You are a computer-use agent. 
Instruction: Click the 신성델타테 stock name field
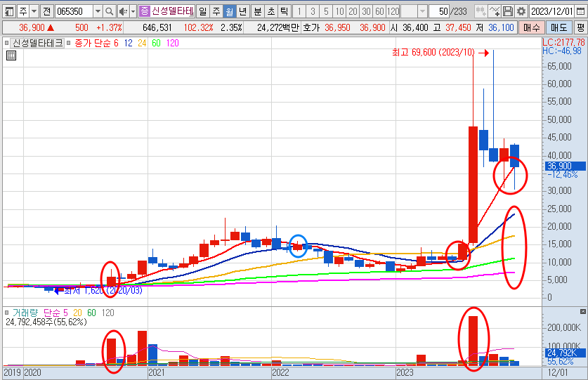click(x=173, y=12)
